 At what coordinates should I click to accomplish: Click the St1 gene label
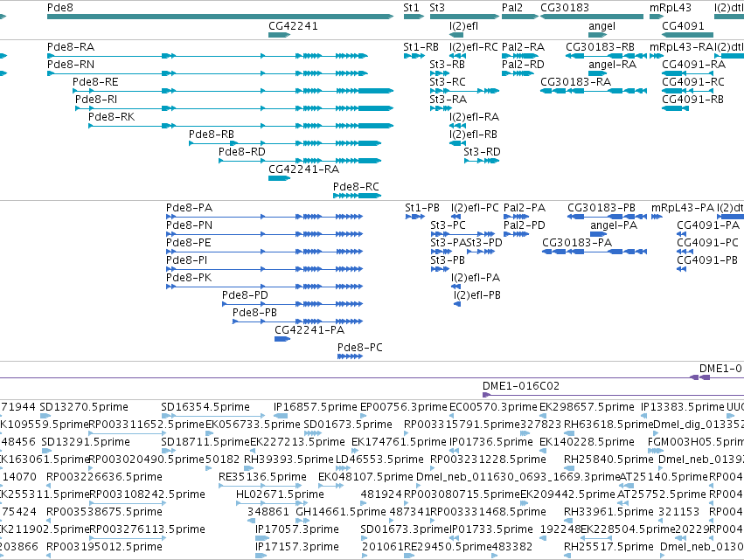[x=412, y=8]
